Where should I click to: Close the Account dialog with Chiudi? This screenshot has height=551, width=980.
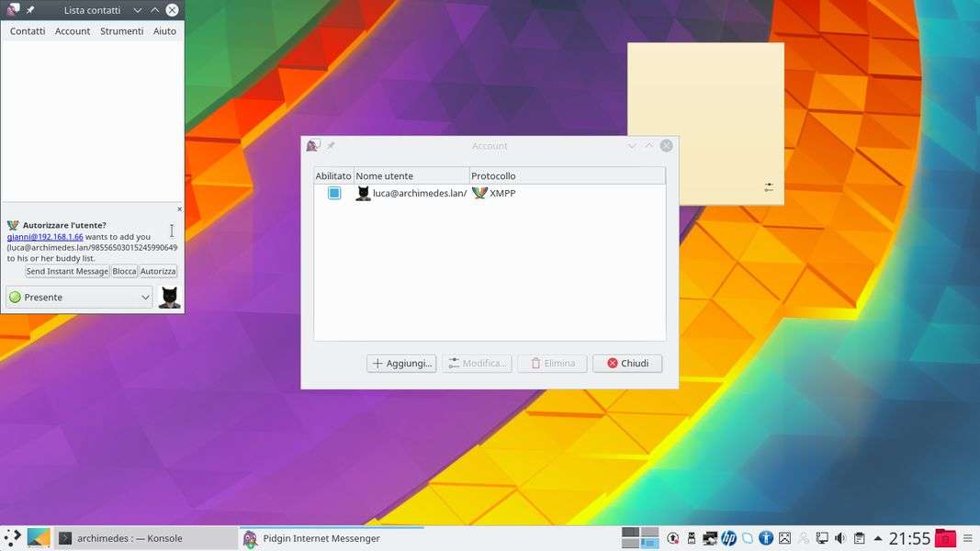627,363
